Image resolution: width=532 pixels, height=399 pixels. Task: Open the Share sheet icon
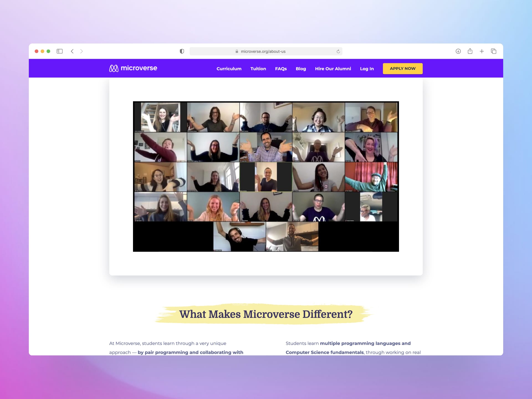point(470,51)
